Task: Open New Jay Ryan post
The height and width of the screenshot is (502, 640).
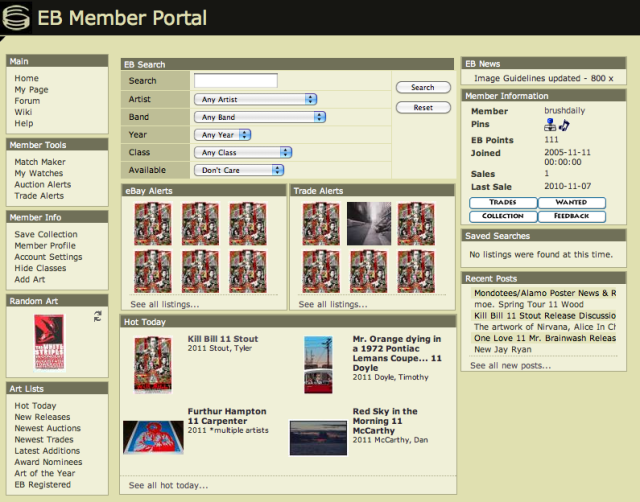Action: pyautogui.click(x=503, y=349)
